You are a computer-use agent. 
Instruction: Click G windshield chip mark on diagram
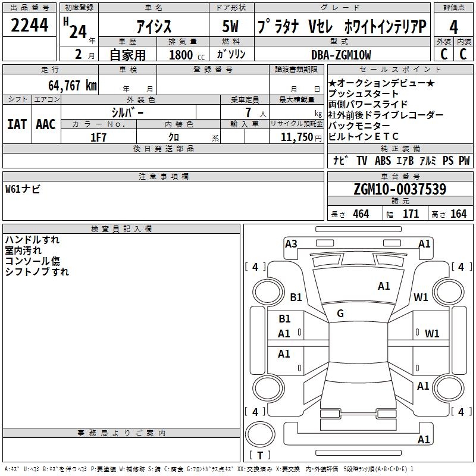pos(340,314)
